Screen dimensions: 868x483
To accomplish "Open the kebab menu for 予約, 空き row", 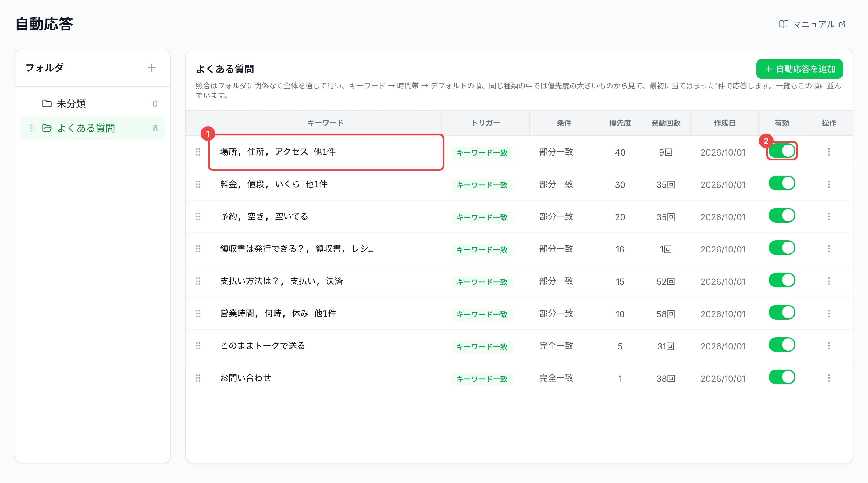I will coord(829,216).
